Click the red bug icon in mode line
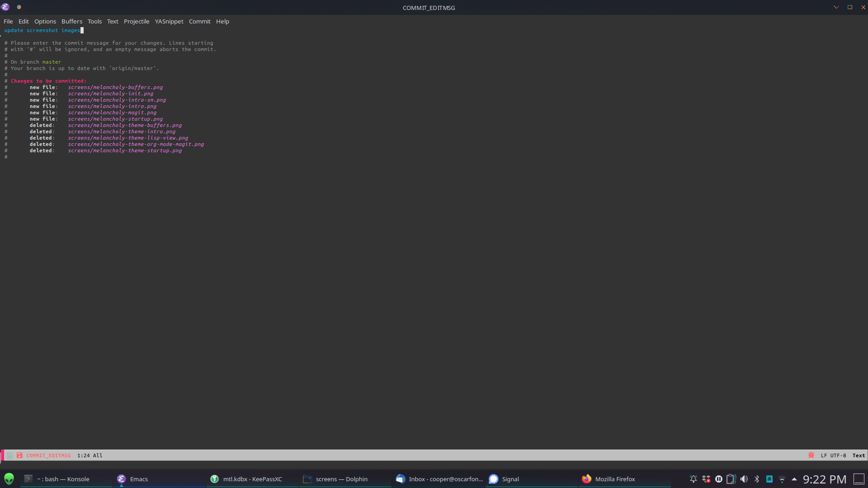 click(811, 455)
